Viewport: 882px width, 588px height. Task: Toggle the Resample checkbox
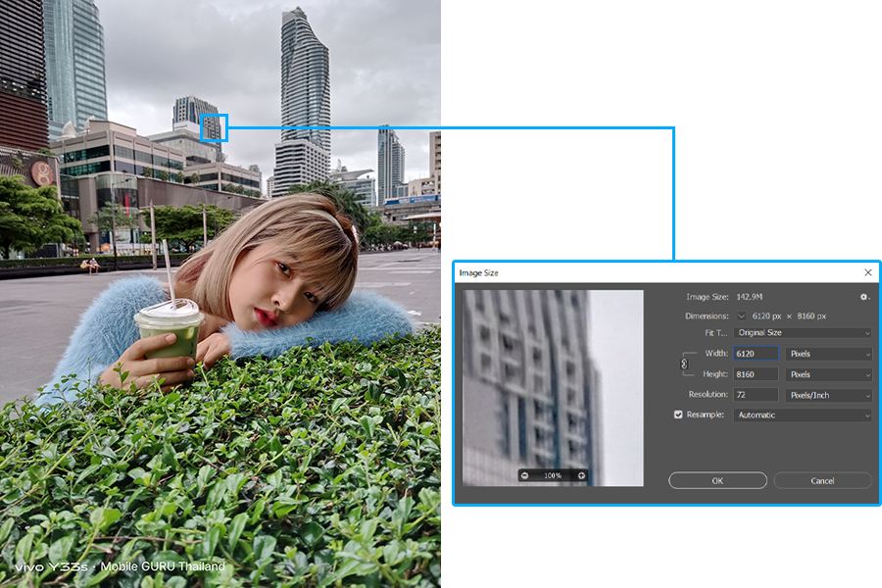point(678,415)
